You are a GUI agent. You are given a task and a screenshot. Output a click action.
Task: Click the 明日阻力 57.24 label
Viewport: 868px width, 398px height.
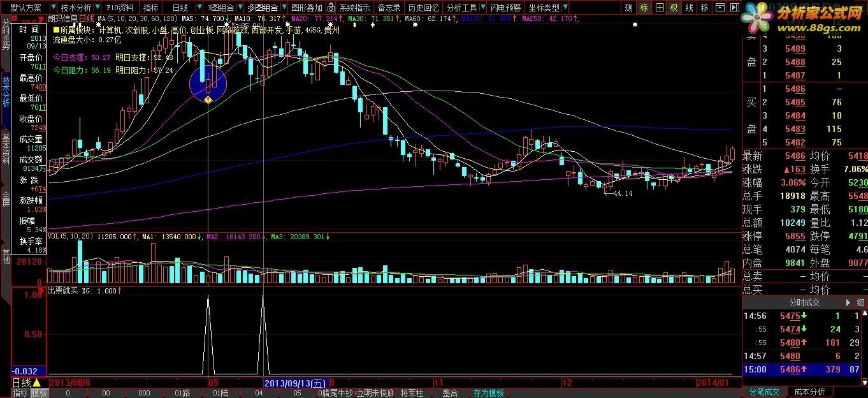[x=145, y=70]
